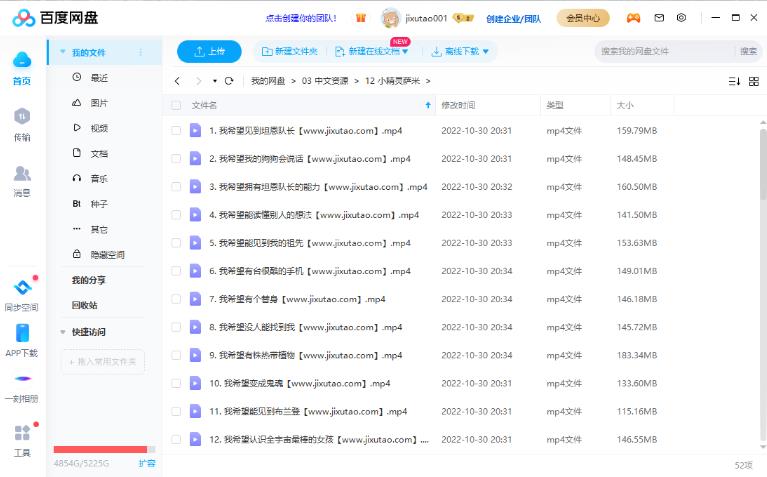Click the file list vertical scrollbar
767x477 pixels.
(x=763, y=164)
